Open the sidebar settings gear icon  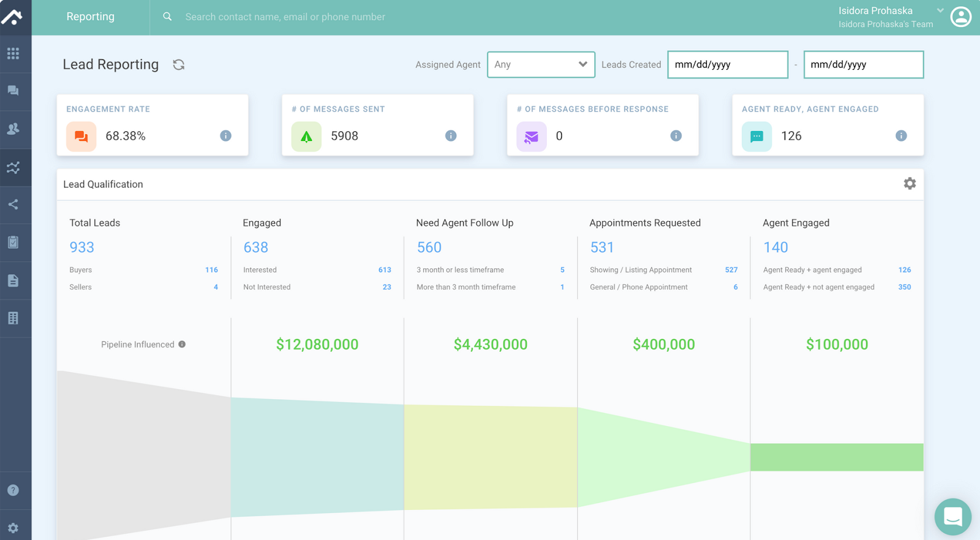click(x=13, y=528)
